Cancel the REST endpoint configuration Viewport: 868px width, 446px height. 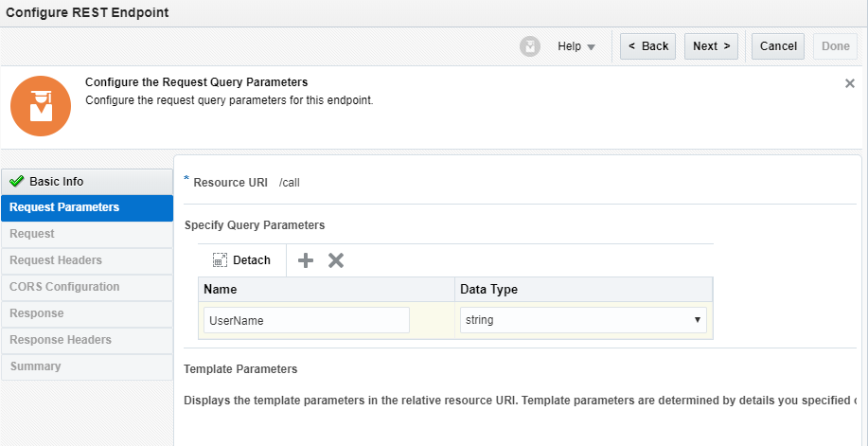[x=778, y=46]
